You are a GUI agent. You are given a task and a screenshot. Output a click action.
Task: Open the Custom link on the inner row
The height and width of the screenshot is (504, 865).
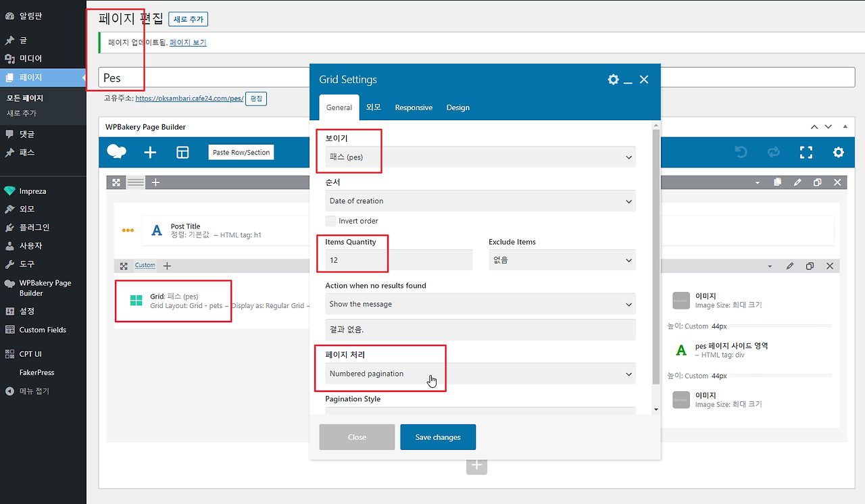(145, 266)
